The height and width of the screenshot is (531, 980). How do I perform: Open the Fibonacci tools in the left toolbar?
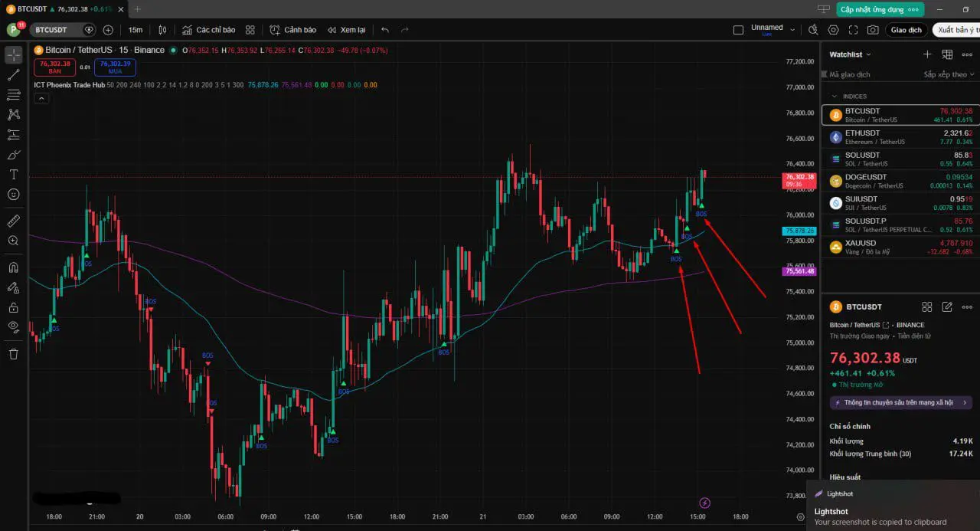tap(13, 95)
